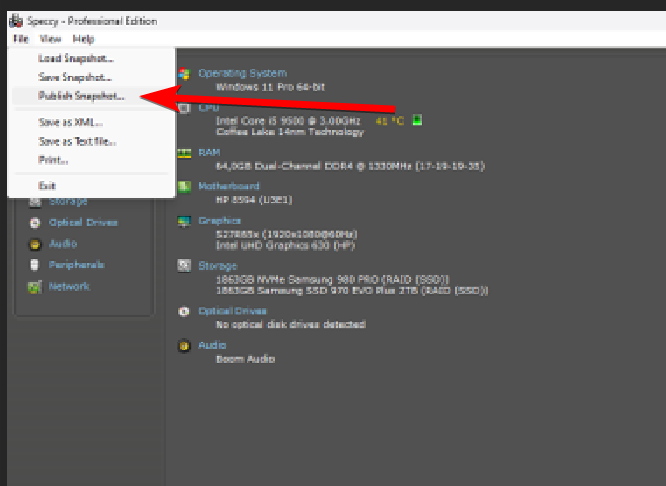Viewport: 666px width, 486px height.
Task: Click sidebar Network card icon
Action: [x=35, y=287]
